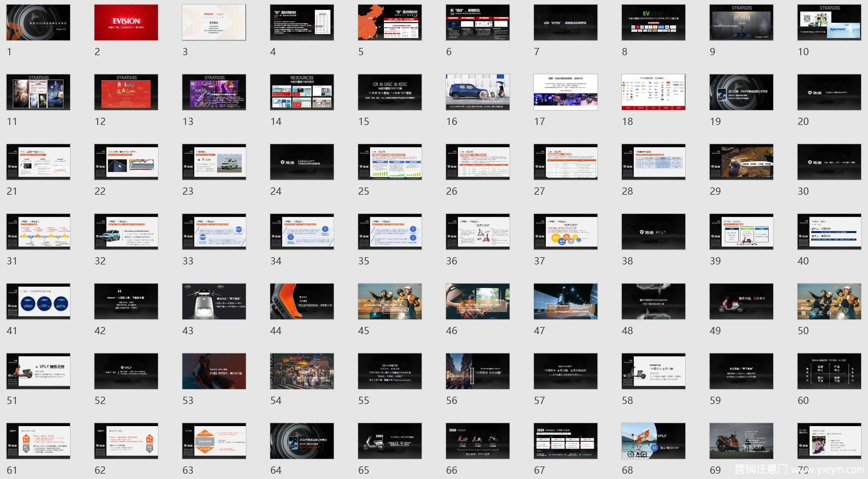Select slide 56 street photo thumbnail
Image resolution: width=868 pixels, height=479 pixels.
[478, 372]
